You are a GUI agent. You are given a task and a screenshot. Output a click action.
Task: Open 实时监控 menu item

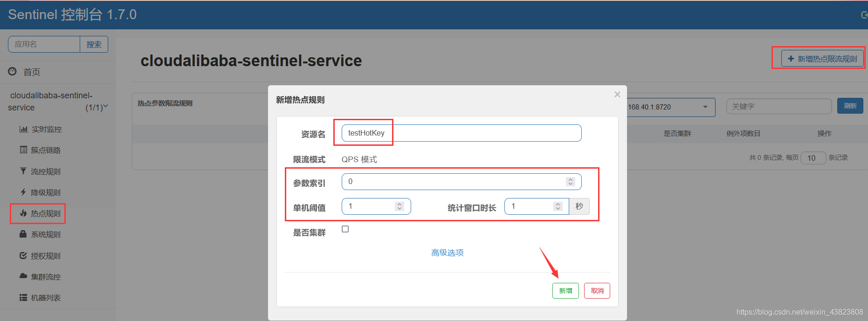(x=47, y=129)
